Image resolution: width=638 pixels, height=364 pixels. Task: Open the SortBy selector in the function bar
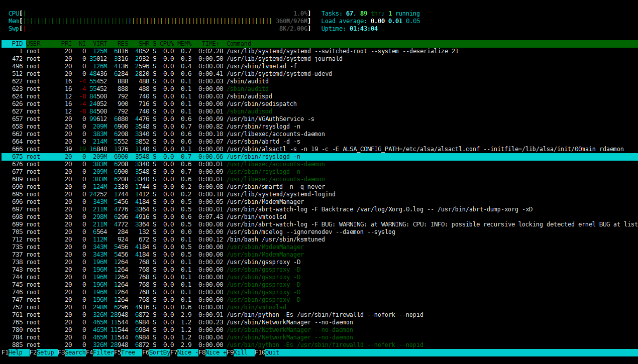(x=160, y=352)
